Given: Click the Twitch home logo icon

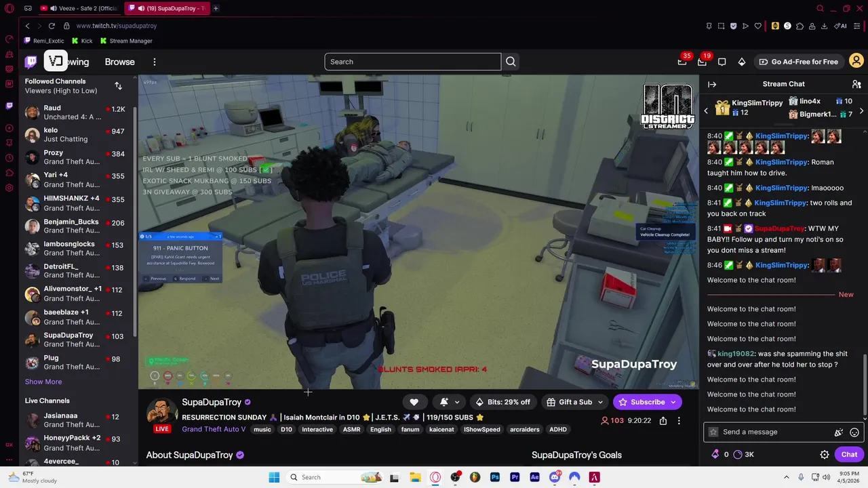Looking at the screenshot, I should coord(31,62).
